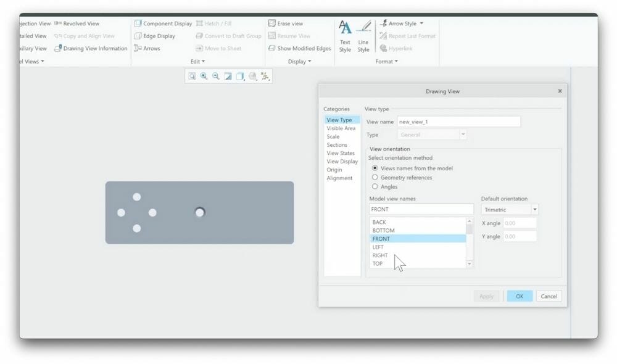Viewport: 617px width, 364px height.
Task: Open the Trimetric default orientation dropdown
Action: tap(534, 210)
